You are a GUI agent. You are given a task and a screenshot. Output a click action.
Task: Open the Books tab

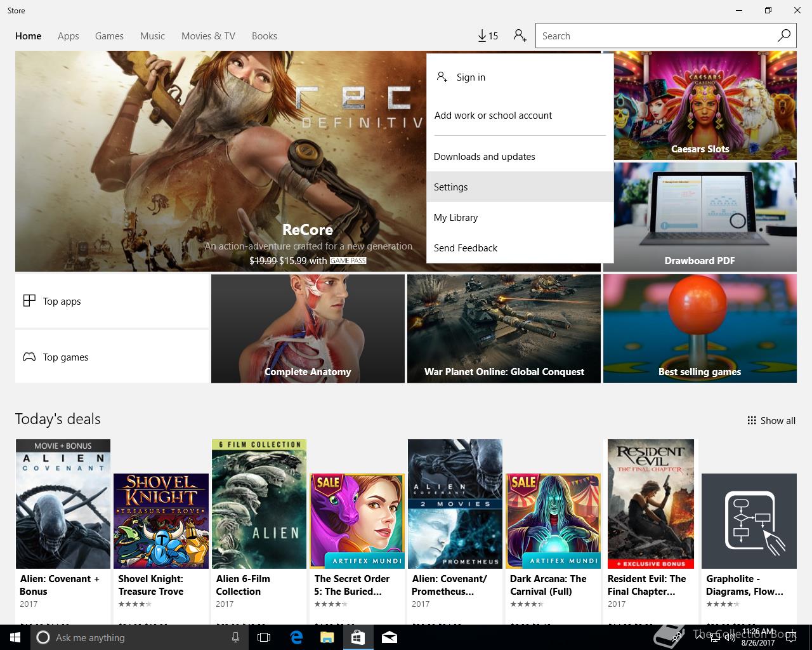click(265, 36)
